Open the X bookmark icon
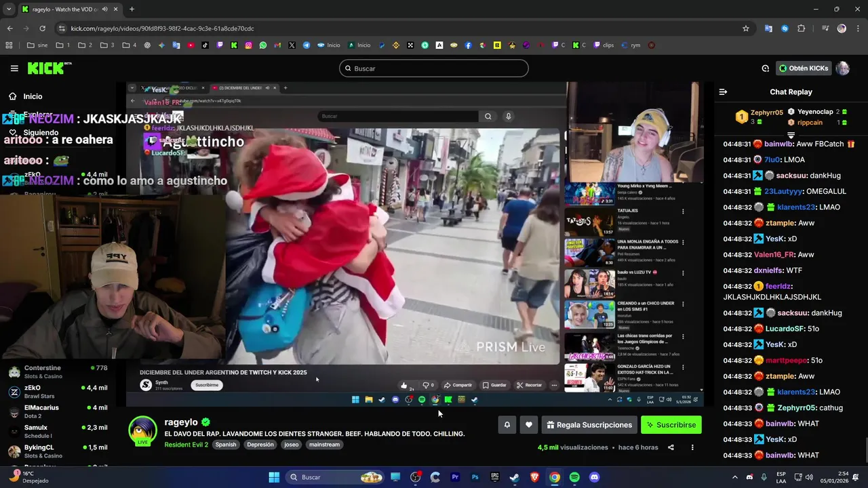868x488 pixels. click(292, 45)
